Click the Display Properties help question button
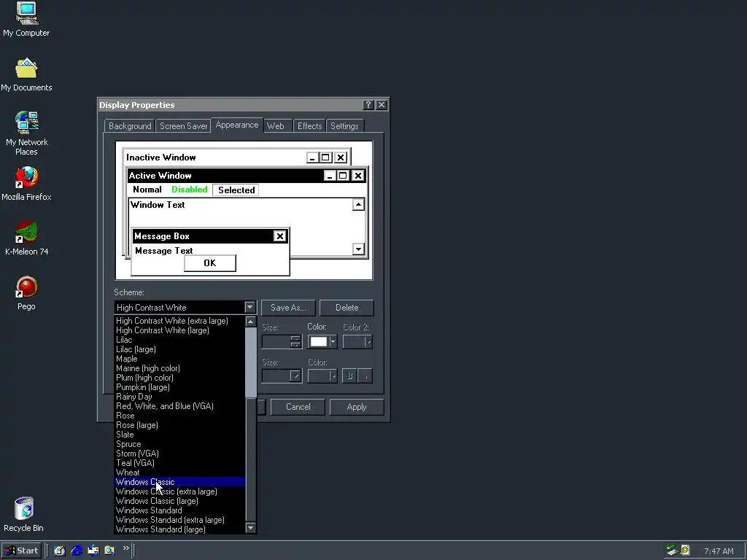 (368, 105)
